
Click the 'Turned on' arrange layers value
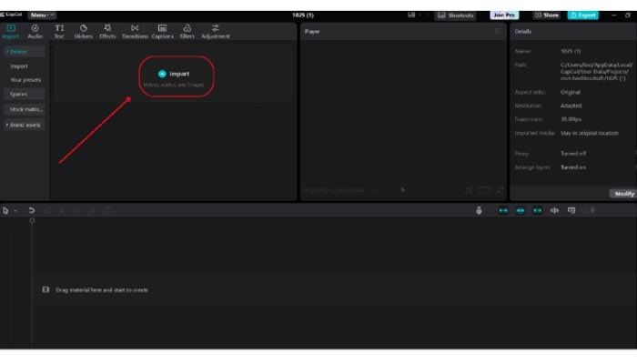[x=572, y=167]
